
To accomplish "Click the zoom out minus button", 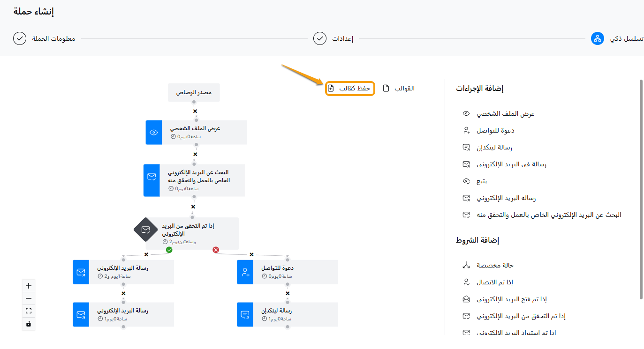I will point(29,298).
